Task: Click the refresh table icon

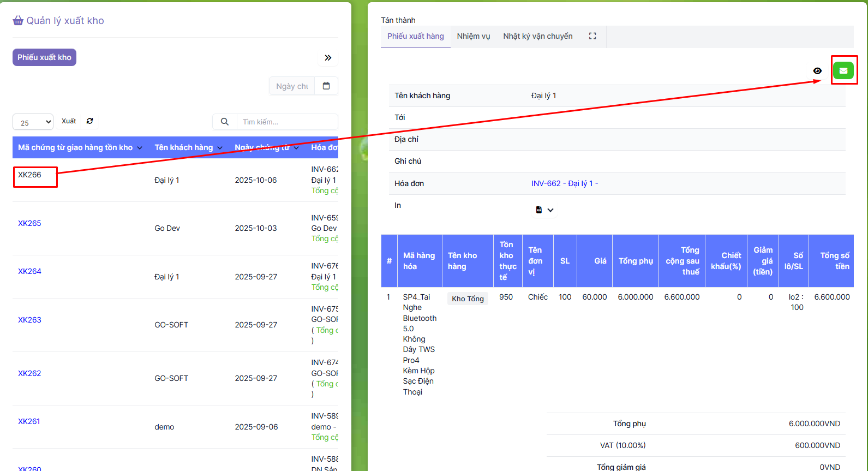Action: (x=90, y=121)
